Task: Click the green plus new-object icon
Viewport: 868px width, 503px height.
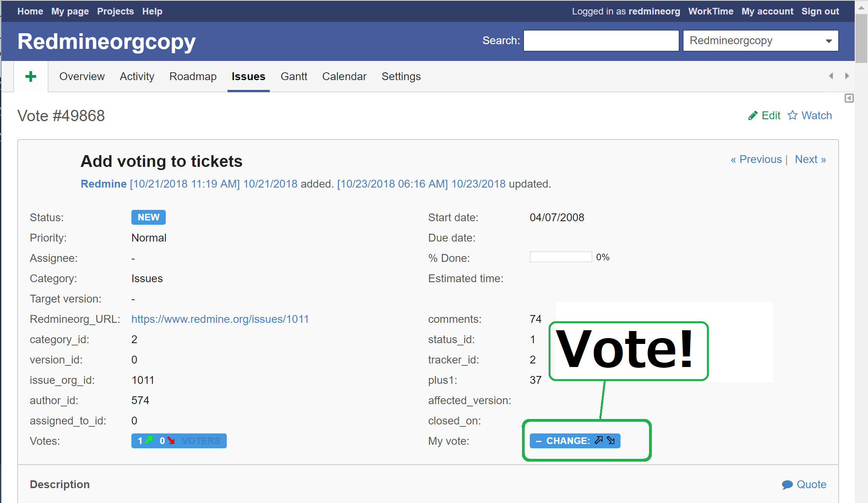Action: click(x=31, y=76)
